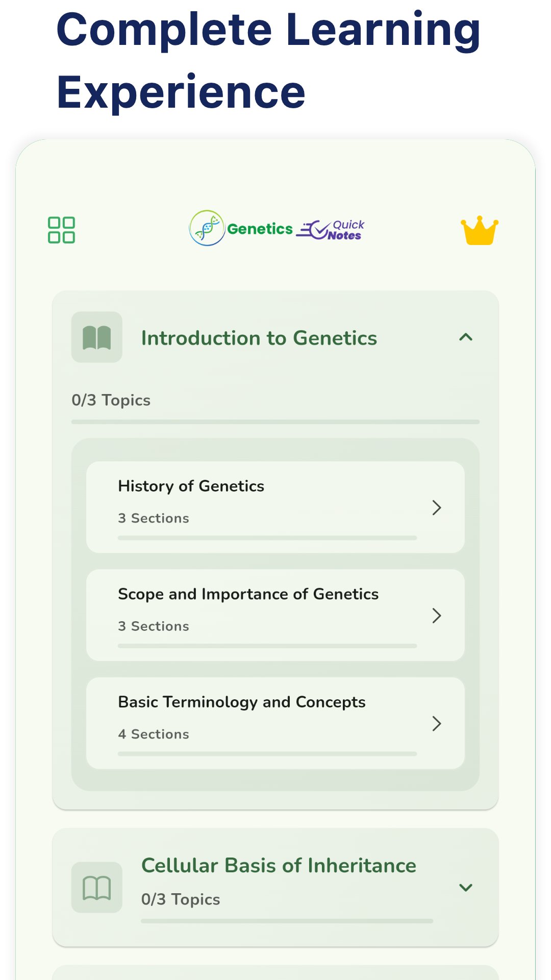This screenshot has width=551, height=980.
Task: Select the Cellular Basis of Inheritance title
Action: [x=278, y=865]
